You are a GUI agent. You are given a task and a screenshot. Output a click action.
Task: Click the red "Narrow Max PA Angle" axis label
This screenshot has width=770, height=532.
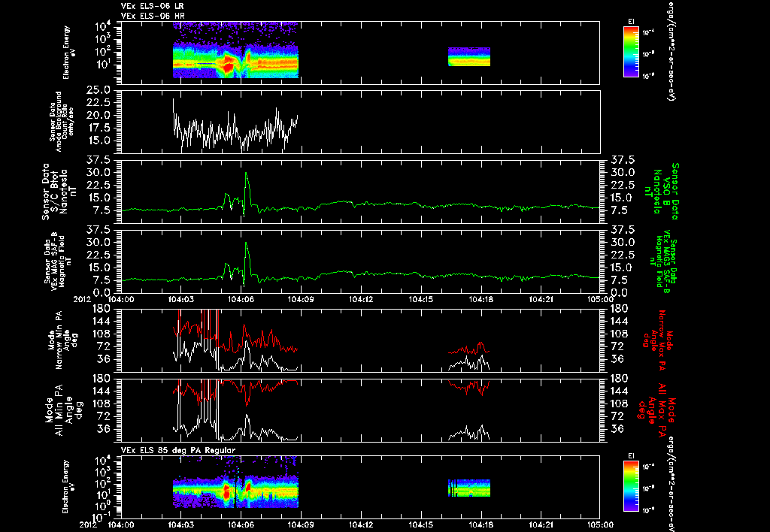pos(657,340)
